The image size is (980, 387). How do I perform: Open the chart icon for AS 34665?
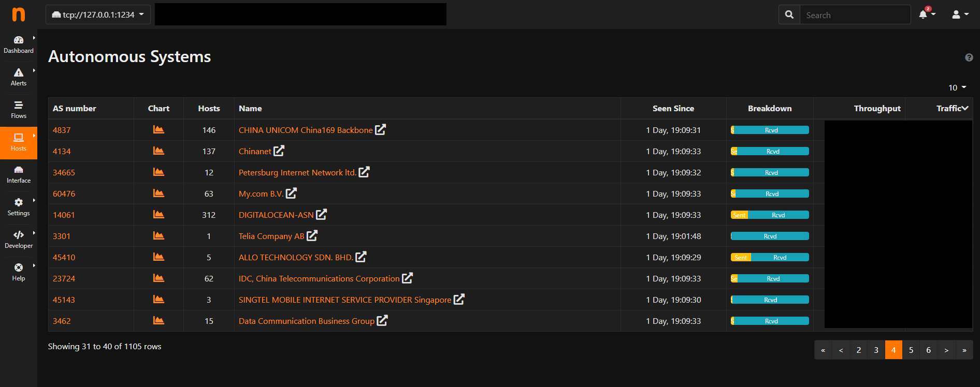click(158, 172)
